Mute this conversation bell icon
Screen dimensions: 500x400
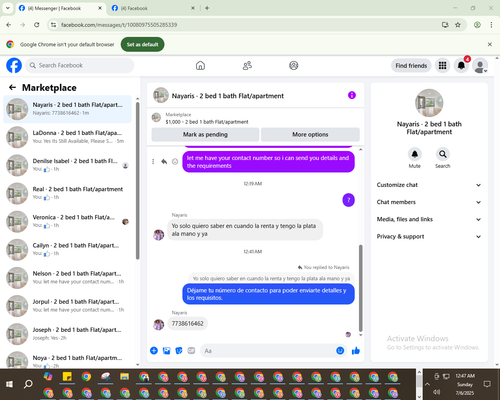tap(415, 154)
